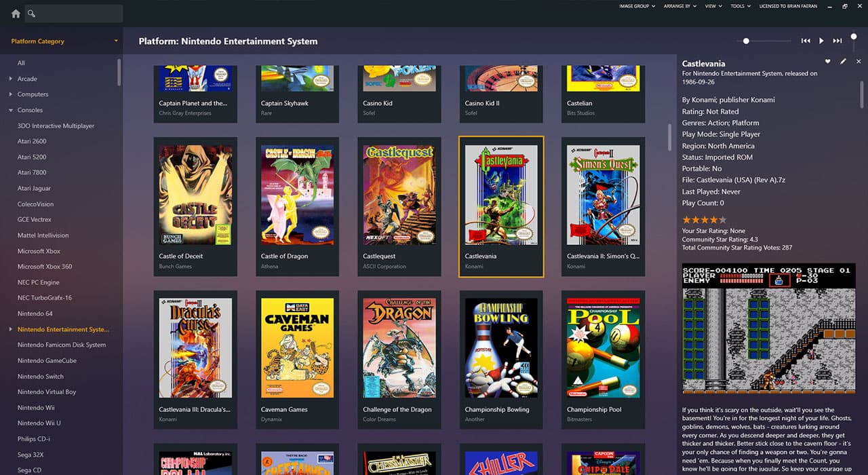The image size is (868, 475).
Task: Skip to the next music track
Action: [837, 41]
